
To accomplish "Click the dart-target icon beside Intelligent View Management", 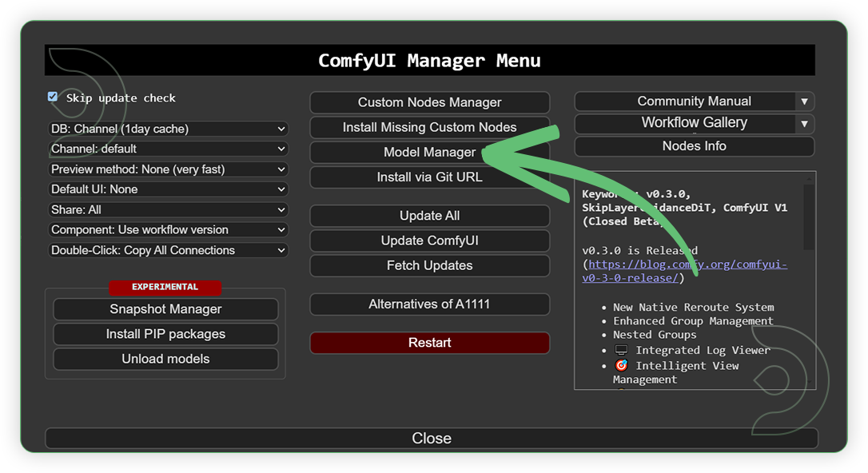I will click(623, 365).
